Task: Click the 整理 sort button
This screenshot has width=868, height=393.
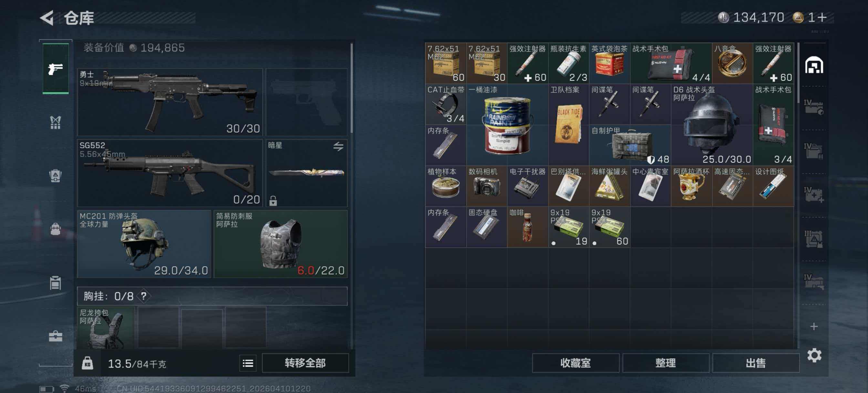Action: [666, 363]
